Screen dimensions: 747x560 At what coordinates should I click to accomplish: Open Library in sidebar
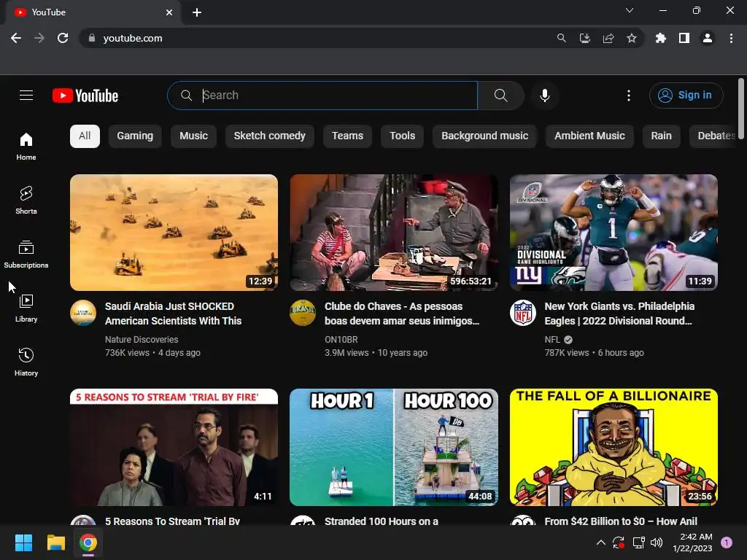[26, 308]
